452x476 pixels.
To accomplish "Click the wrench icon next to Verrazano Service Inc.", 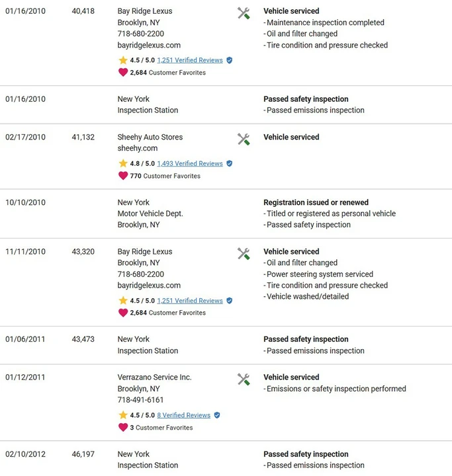I will [x=244, y=379].
